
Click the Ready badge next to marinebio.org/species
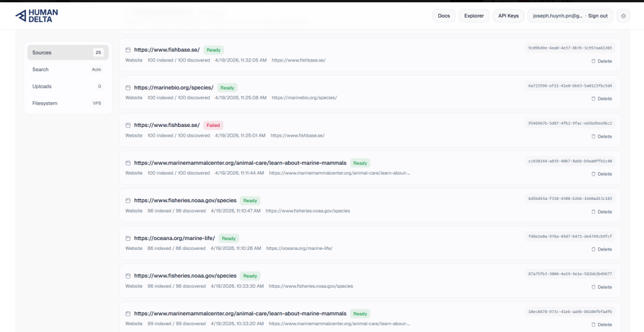point(227,87)
